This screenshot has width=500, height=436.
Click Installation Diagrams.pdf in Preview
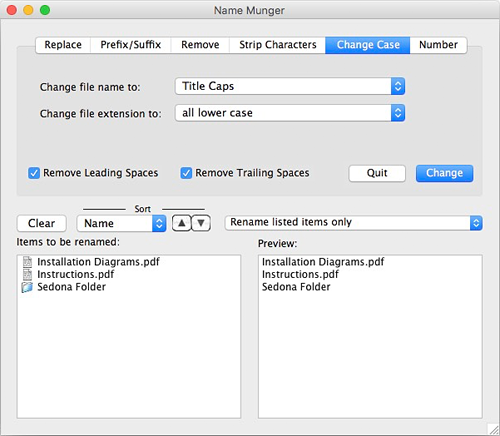323,262
